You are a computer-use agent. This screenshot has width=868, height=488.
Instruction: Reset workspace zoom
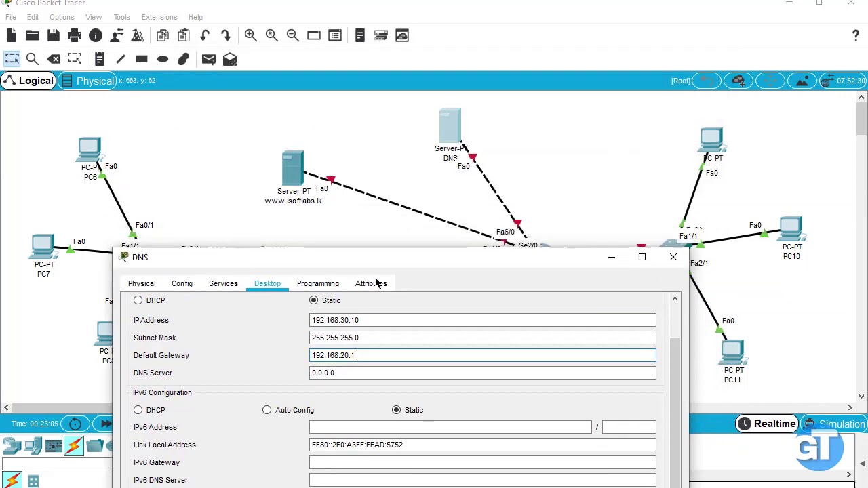pyautogui.click(x=271, y=35)
